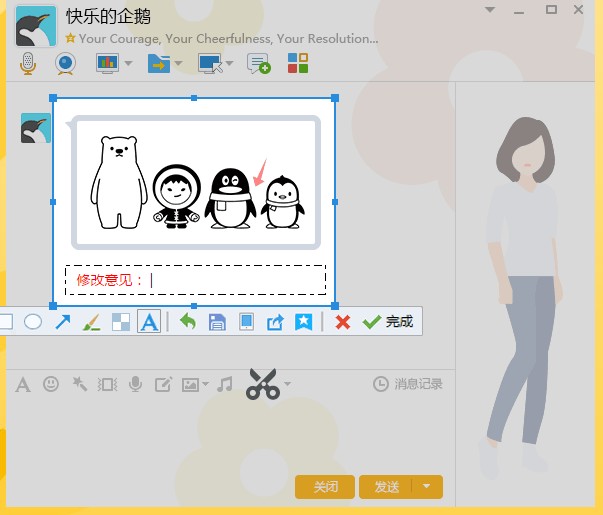The image size is (603, 515).
Task: Click the send file folder icon
Action: click(158, 63)
